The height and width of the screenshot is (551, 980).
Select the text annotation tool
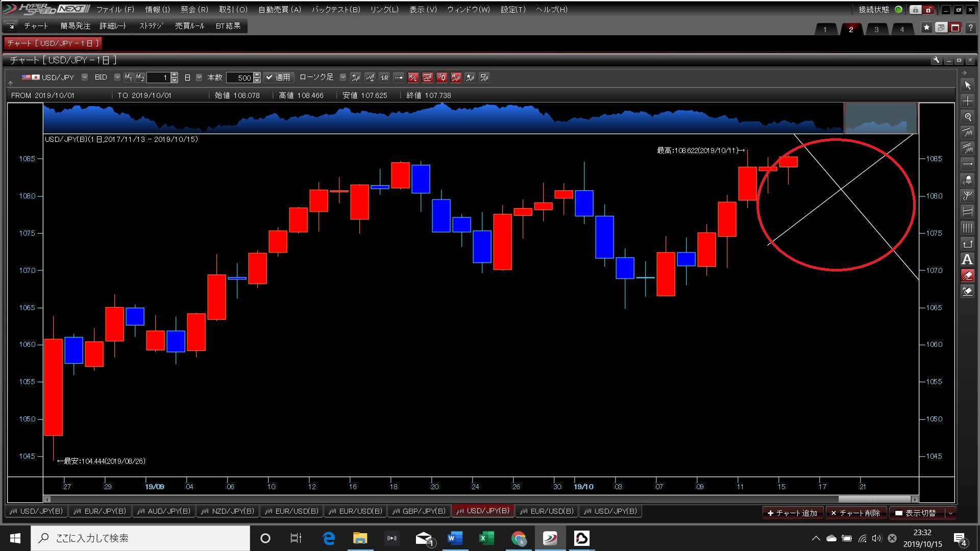[x=967, y=260]
